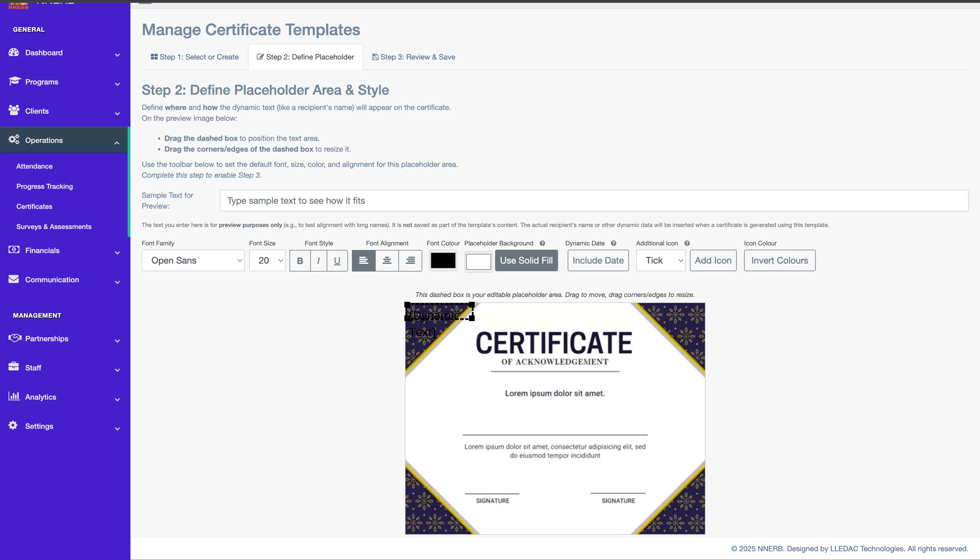Click the Sample Text for Preview field

coord(594,201)
